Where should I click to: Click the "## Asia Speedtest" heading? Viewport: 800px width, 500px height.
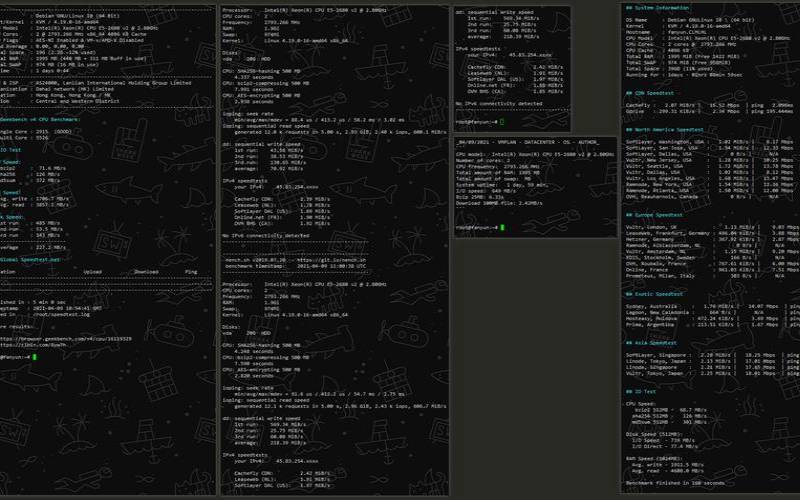(651, 343)
